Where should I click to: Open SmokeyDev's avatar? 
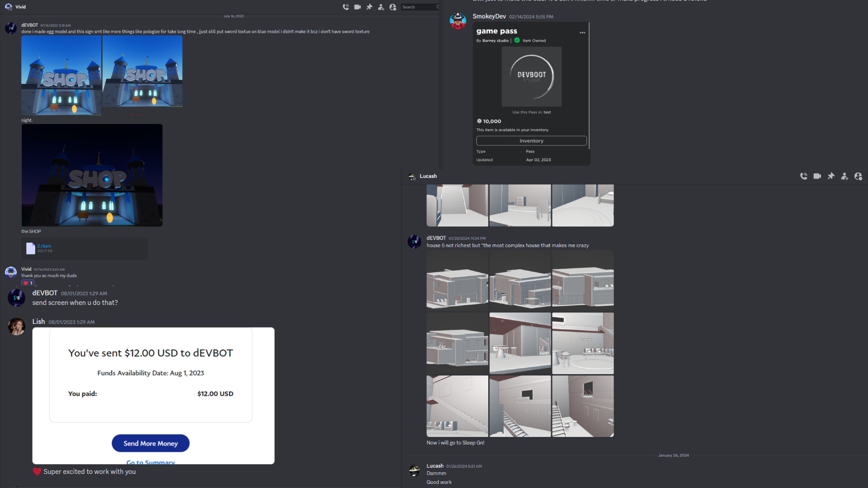(x=458, y=21)
